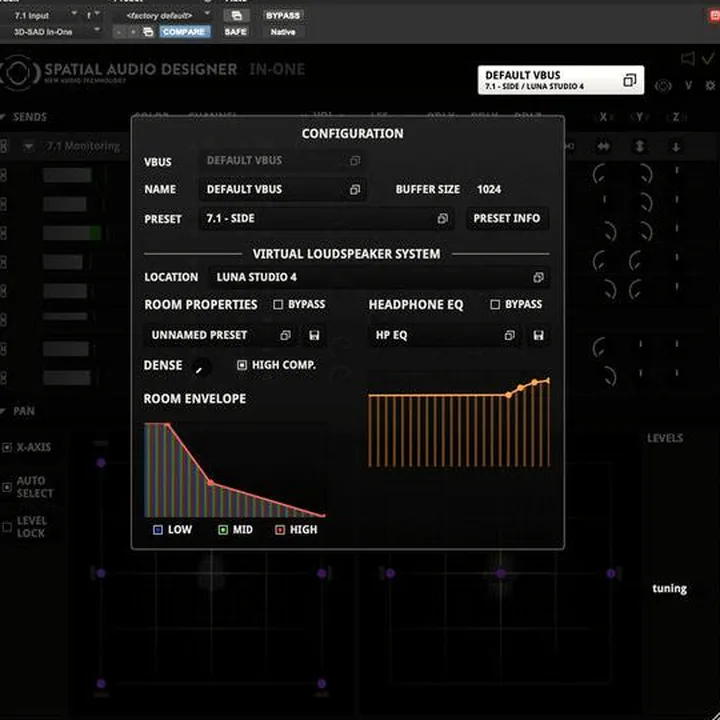Image resolution: width=720 pixels, height=720 pixels.
Task: Disable the HIGH COMP. checkbox
Action: coord(242,365)
